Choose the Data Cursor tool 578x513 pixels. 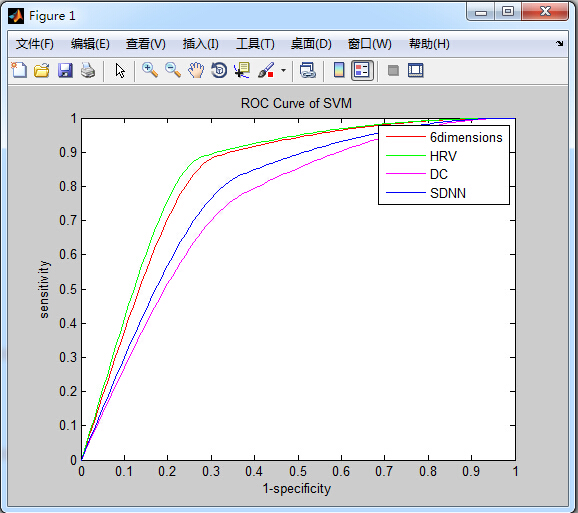(x=242, y=70)
